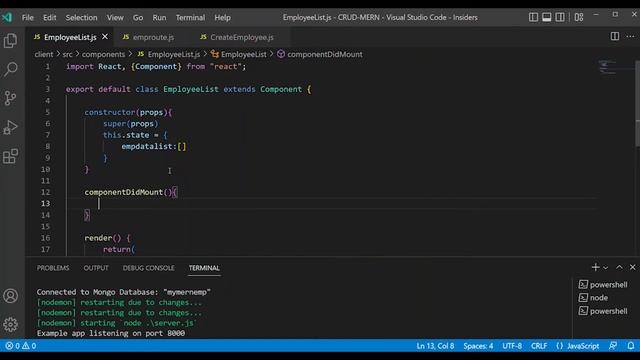Create a new terminal with plus icon
The image size is (640, 360).
[596, 267]
